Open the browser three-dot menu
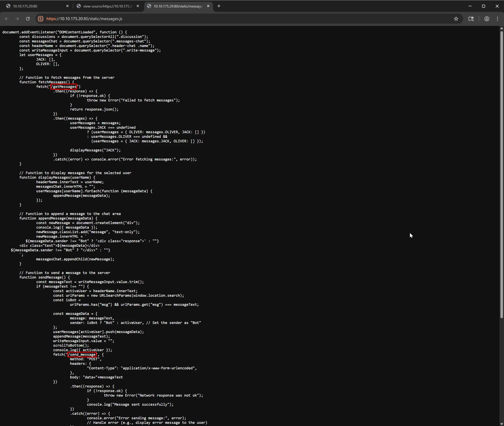The image size is (504, 426). pos(497,19)
